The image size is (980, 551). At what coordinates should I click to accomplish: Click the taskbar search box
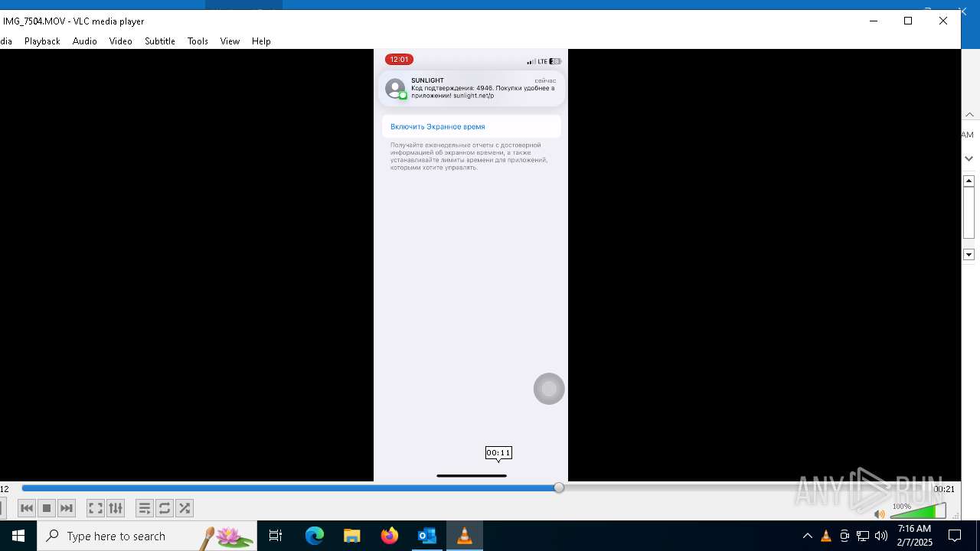147,536
